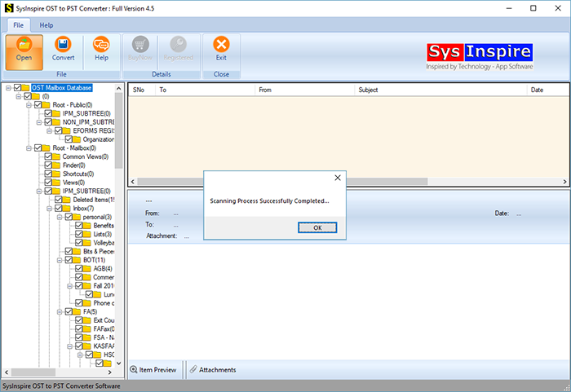Open the File ribbon tab

[18, 25]
